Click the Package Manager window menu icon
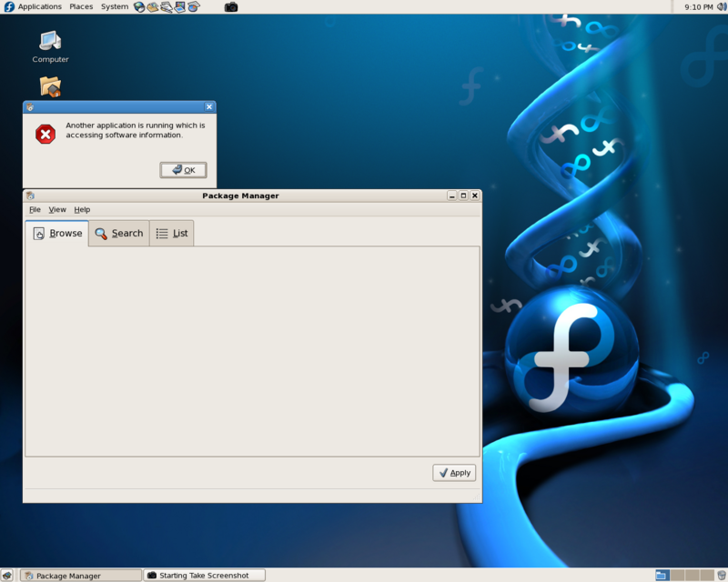The height and width of the screenshot is (582, 728). [30, 196]
